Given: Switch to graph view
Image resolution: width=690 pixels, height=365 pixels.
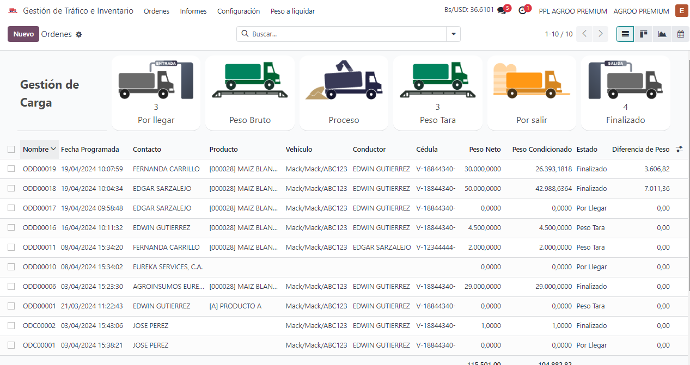Looking at the screenshot, I should [662, 34].
